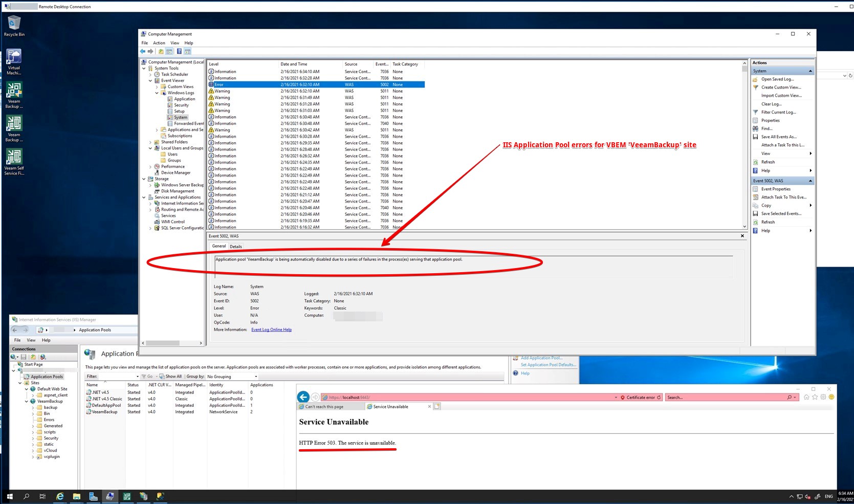Click the Task View taskbar icon
The height and width of the screenshot is (504, 854).
pos(42,496)
